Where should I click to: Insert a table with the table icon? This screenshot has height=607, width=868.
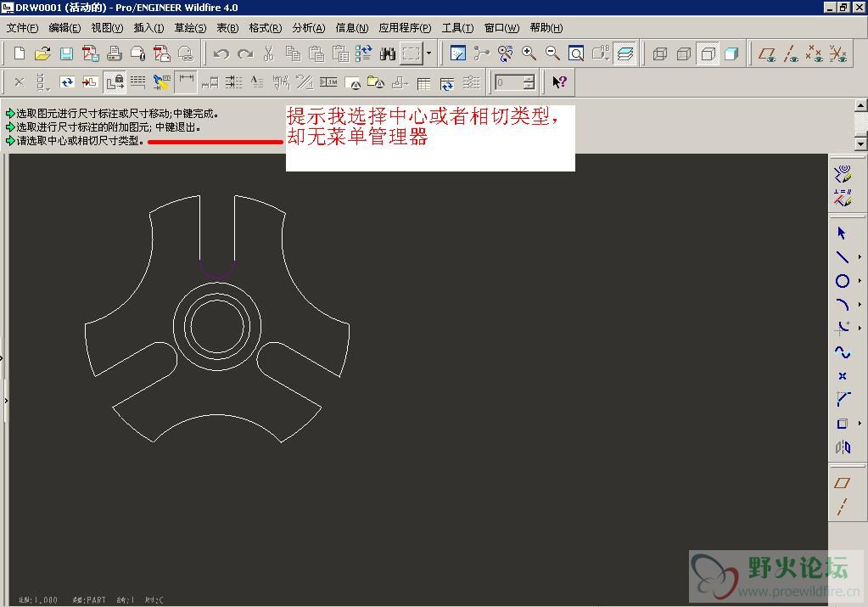pos(423,83)
